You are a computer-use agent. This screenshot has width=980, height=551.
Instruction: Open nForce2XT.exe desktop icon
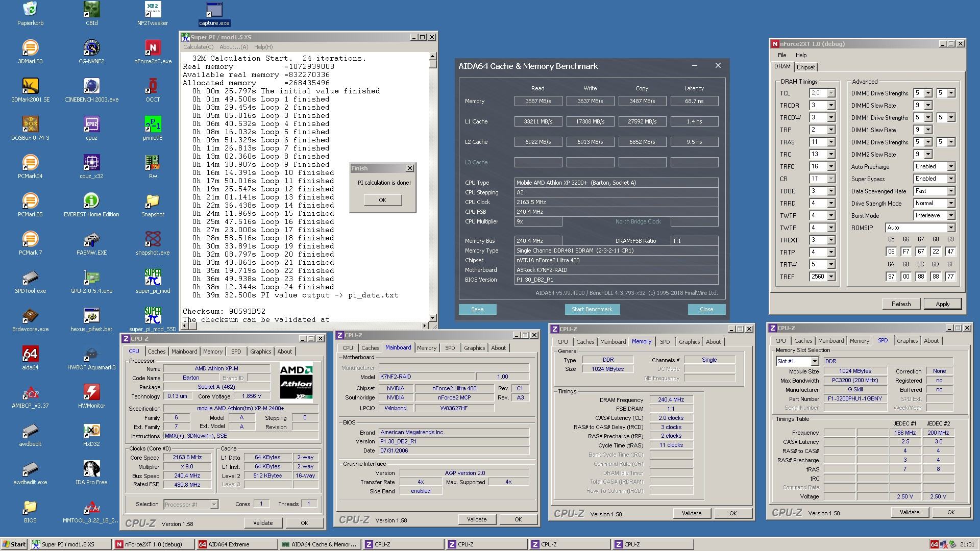tap(153, 52)
